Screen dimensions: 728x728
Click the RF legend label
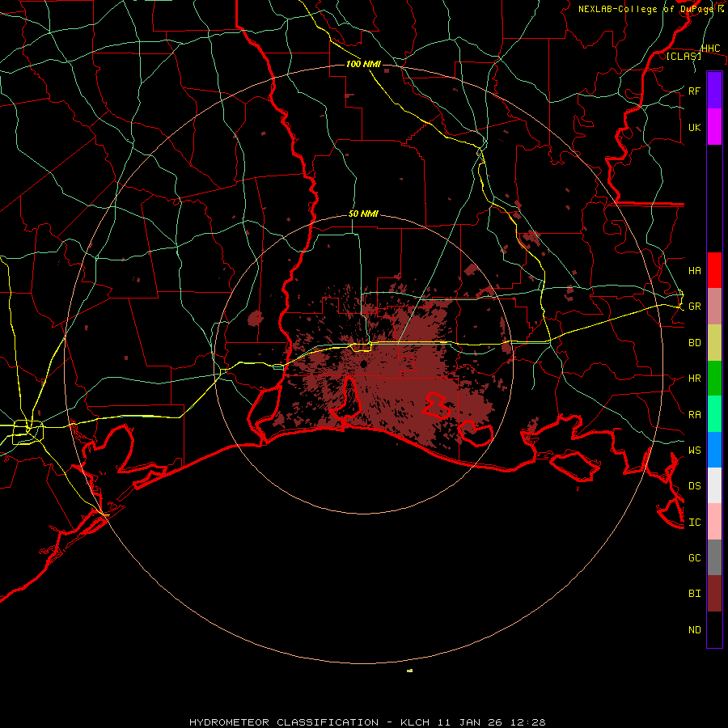694,91
